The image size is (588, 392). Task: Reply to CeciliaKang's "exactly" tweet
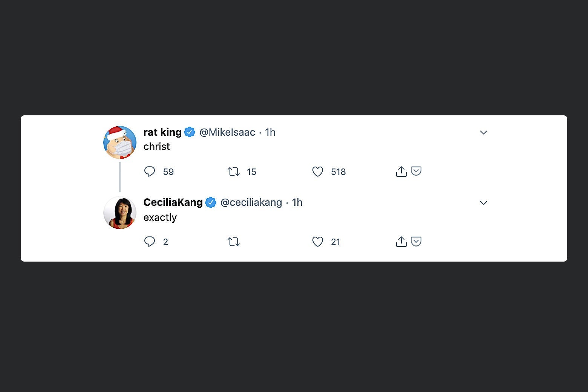pos(150,242)
